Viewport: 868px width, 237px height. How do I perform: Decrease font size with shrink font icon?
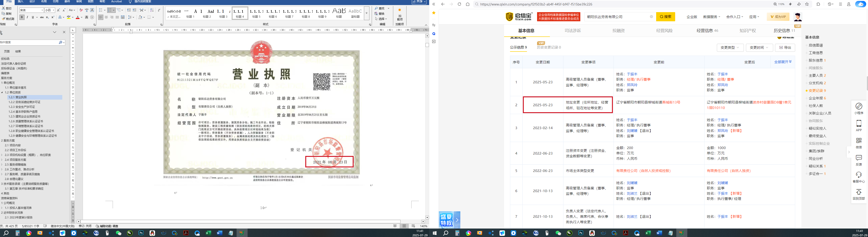point(64,11)
